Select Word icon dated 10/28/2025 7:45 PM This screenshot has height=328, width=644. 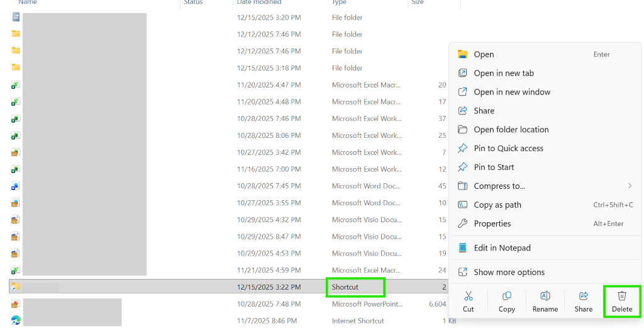[16, 186]
